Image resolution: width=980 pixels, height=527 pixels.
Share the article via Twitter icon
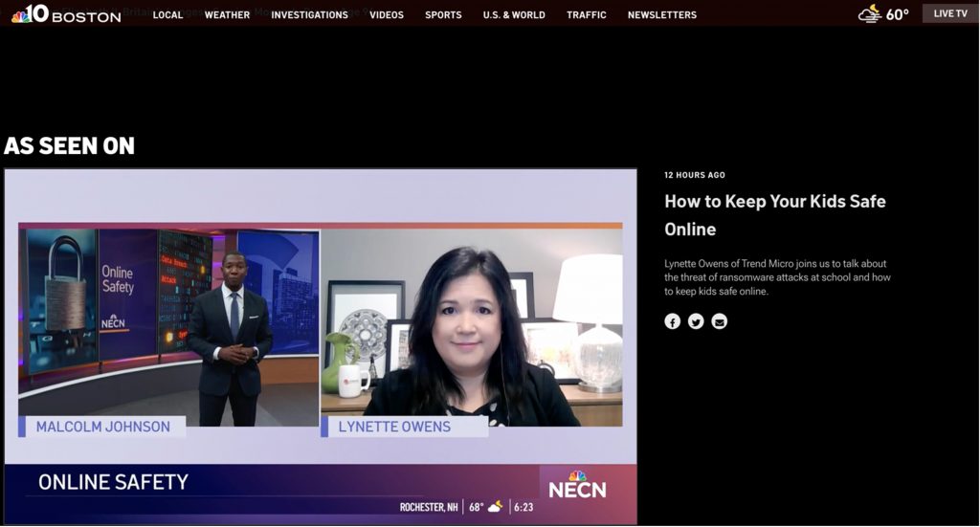pyautogui.click(x=696, y=321)
